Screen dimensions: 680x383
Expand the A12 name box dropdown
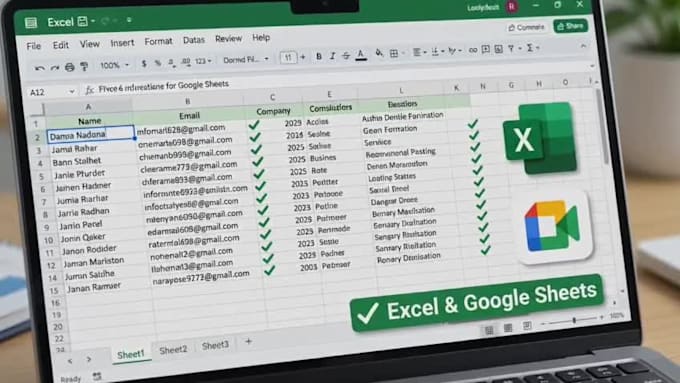[x=72, y=91]
